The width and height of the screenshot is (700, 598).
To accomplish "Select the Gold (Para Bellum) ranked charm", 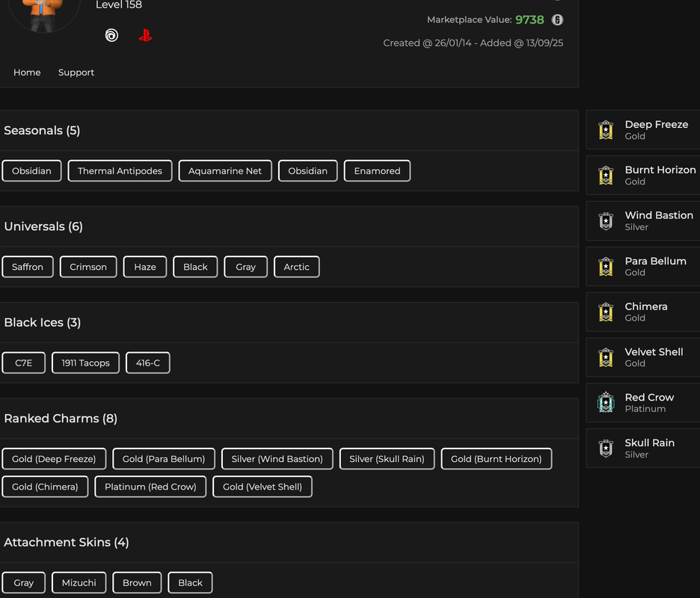I will 164,459.
